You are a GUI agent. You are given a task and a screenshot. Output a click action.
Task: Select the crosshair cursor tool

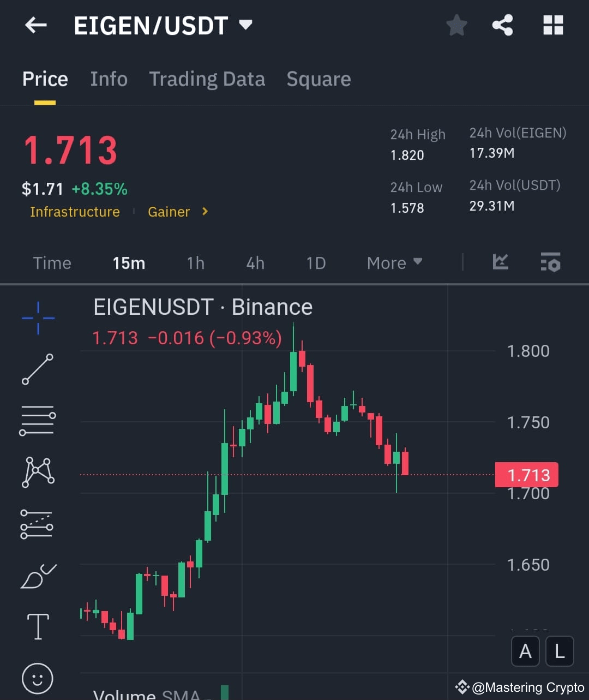[38, 319]
